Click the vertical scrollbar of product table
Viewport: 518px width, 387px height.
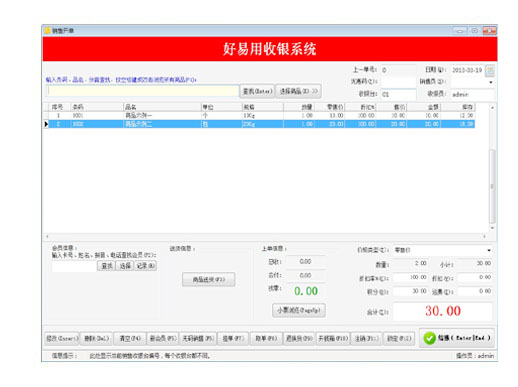[x=492, y=186]
